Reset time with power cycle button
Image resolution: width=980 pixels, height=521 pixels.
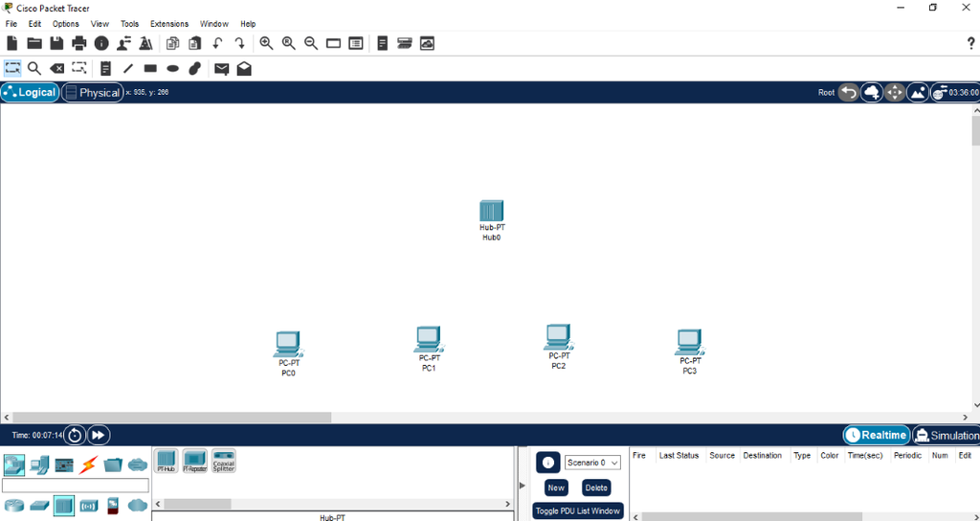pos(75,436)
